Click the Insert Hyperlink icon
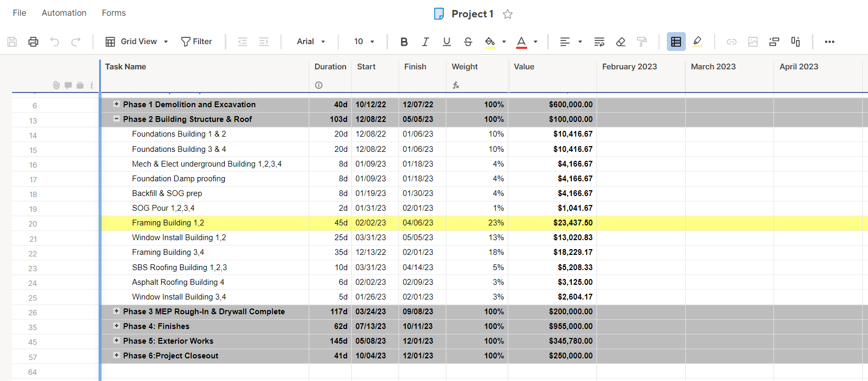 pos(731,42)
